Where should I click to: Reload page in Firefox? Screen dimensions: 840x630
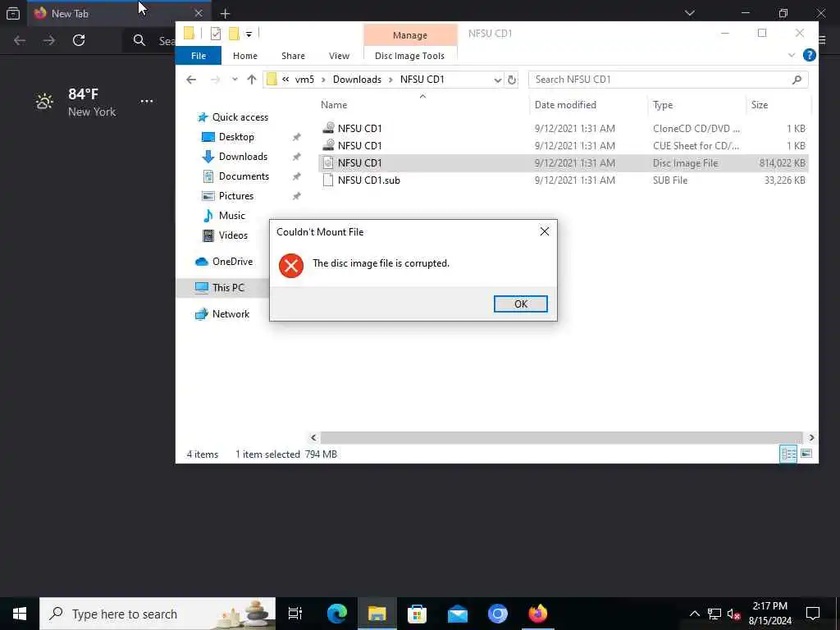tap(79, 40)
